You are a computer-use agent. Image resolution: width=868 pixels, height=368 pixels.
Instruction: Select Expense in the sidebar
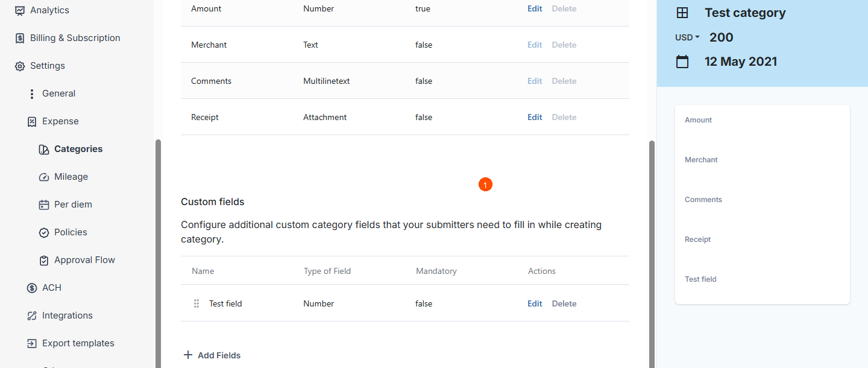coord(60,121)
